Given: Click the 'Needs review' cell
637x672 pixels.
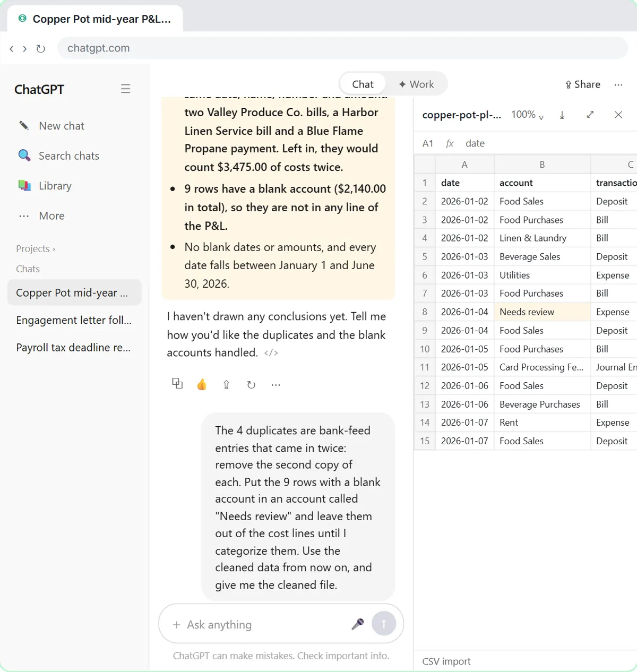Looking at the screenshot, I should 542,312.
